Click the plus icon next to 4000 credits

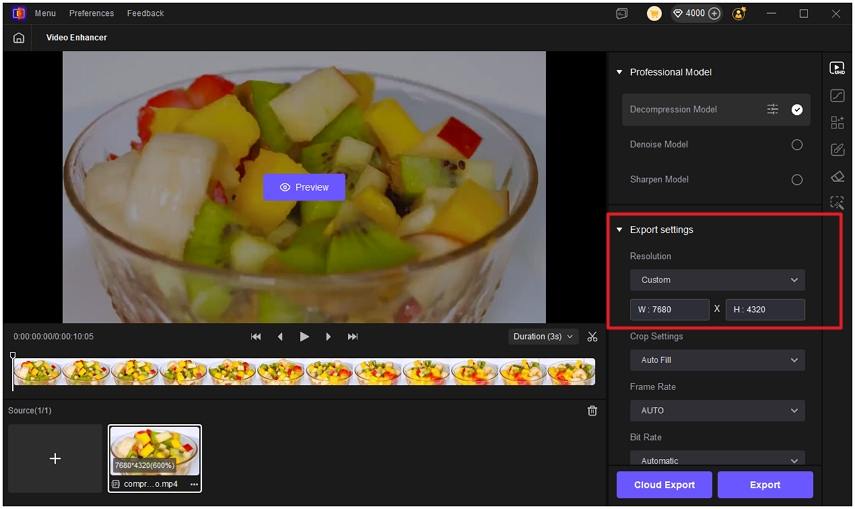click(715, 14)
